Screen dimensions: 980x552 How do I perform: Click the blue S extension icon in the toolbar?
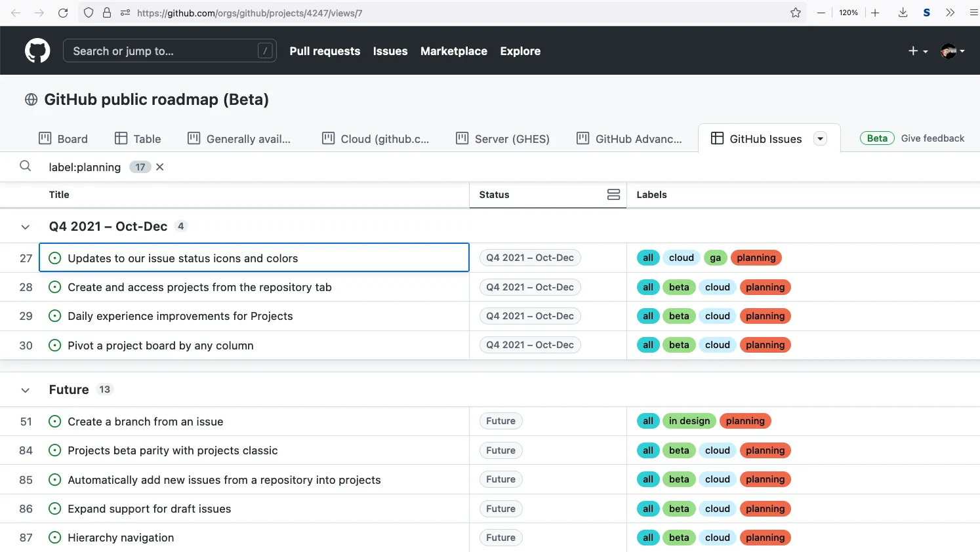coord(926,12)
